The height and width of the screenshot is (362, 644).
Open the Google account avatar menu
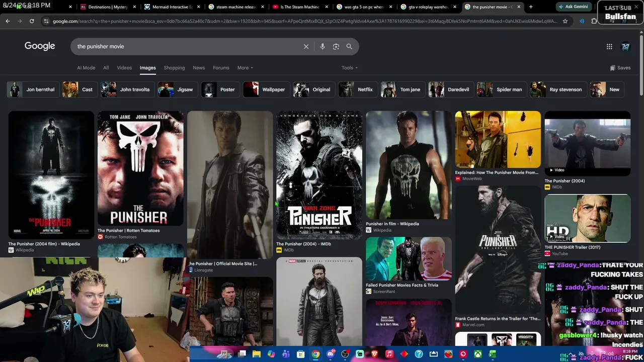(x=625, y=46)
